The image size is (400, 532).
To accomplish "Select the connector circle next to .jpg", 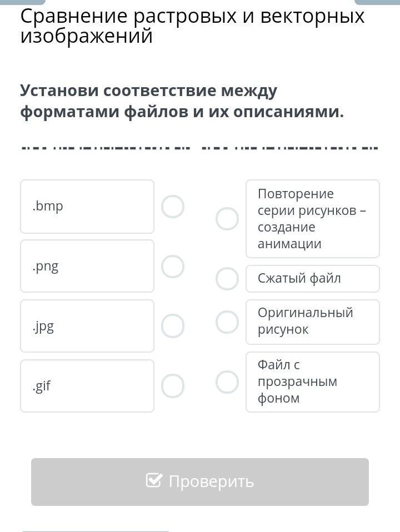I will tap(173, 326).
